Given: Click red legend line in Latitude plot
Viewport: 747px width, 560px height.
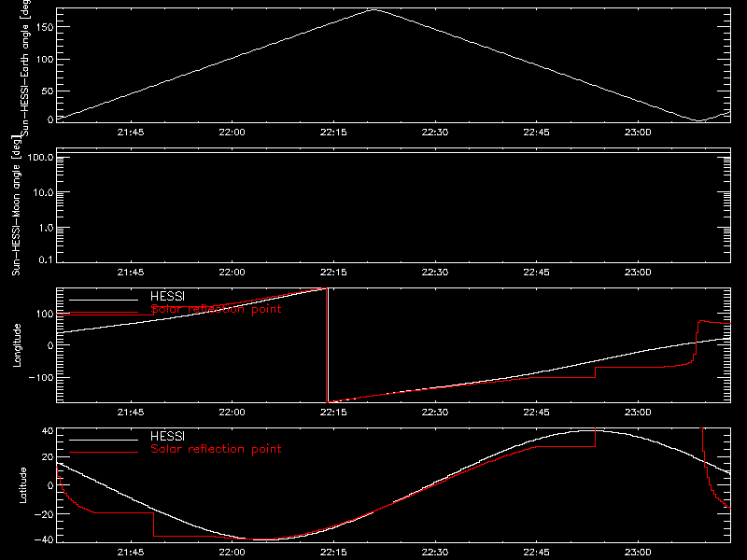Looking at the screenshot, I should tap(104, 453).
